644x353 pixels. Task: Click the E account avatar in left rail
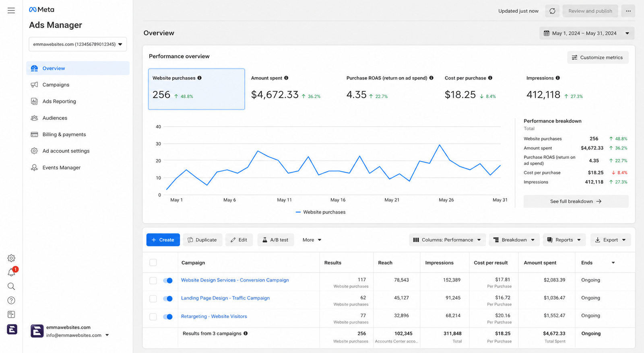12,329
